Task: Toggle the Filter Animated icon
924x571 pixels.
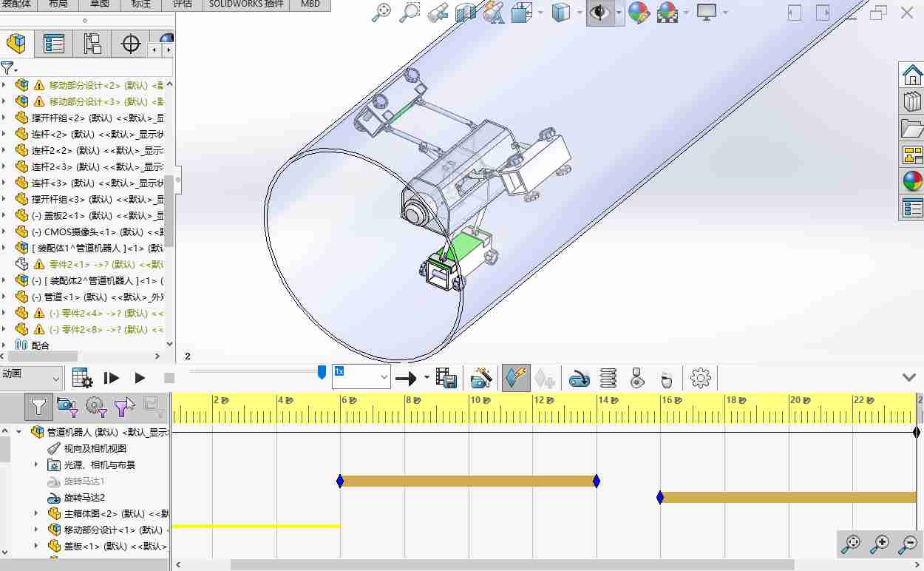Action: coord(67,405)
